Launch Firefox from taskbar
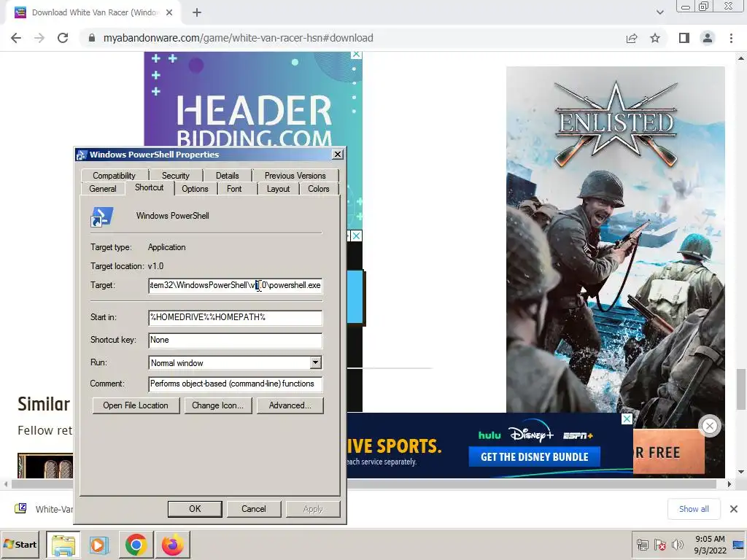 [172, 545]
